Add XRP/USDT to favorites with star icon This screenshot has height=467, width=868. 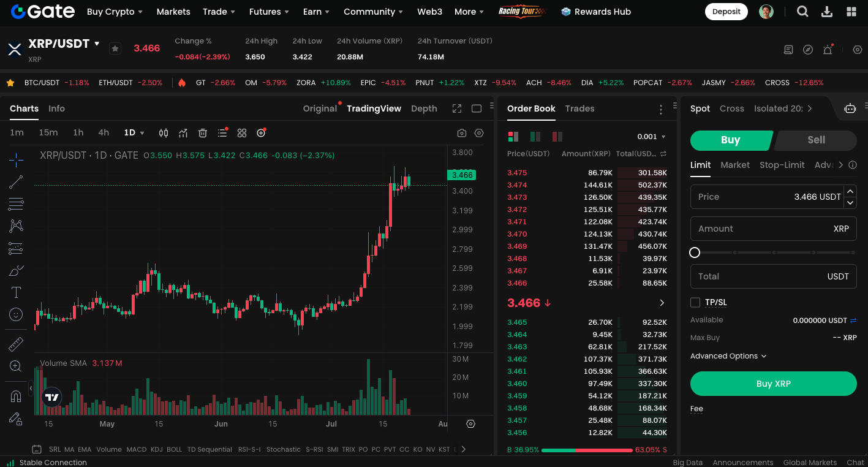[x=115, y=48]
